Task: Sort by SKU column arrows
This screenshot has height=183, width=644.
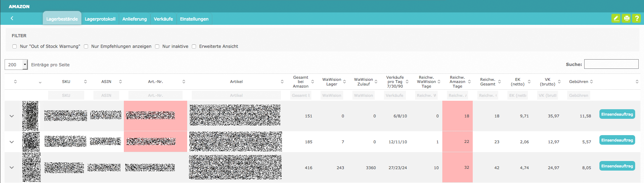Action: 85,82
